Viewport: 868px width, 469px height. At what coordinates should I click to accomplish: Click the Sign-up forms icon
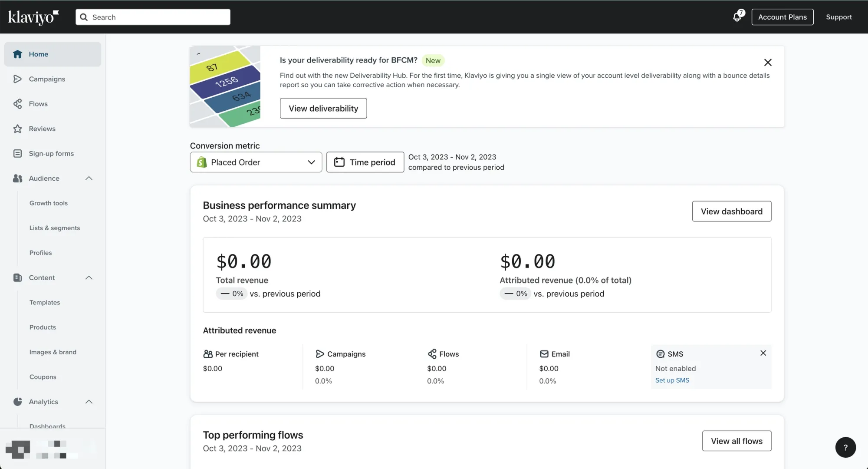(17, 153)
